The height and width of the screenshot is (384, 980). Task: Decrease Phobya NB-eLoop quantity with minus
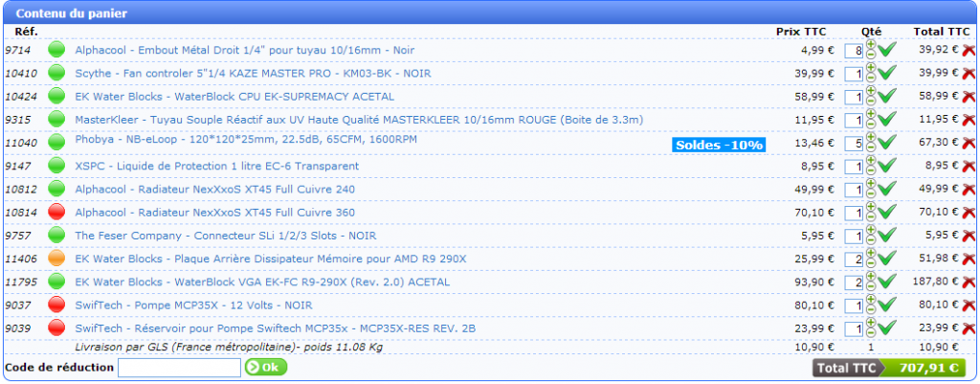click(x=871, y=148)
